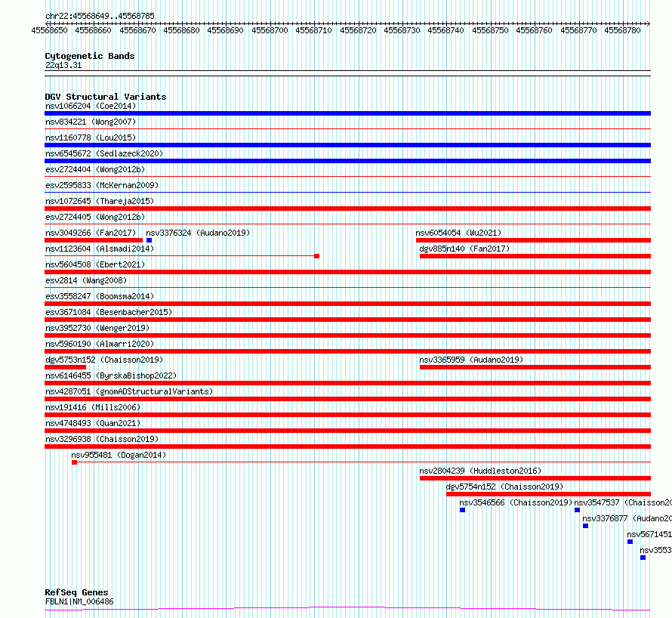This screenshot has height=618, width=672.
Task: Open the nsv1066204 (Coe2014) label
Action: 91,106
